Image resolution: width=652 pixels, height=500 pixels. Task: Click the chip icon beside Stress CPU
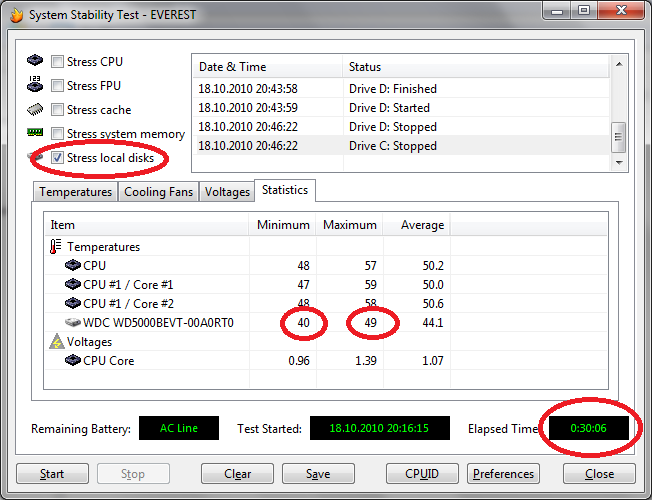[35, 60]
